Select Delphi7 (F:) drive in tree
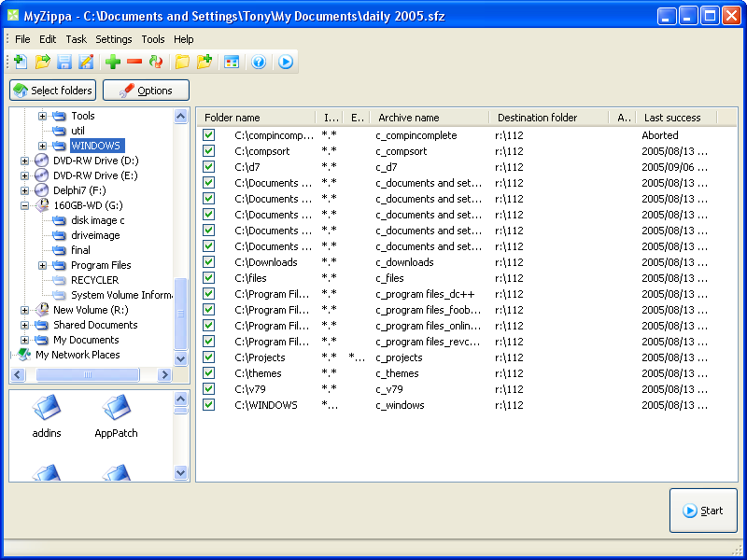This screenshot has height=560, width=747. (x=79, y=190)
